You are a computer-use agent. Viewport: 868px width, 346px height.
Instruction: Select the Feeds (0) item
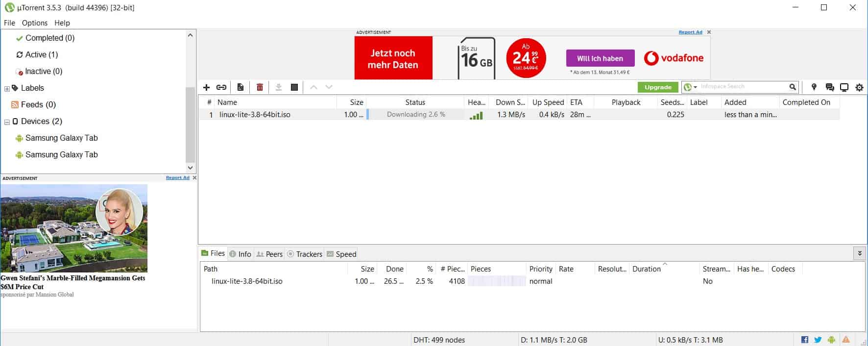[38, 104]
